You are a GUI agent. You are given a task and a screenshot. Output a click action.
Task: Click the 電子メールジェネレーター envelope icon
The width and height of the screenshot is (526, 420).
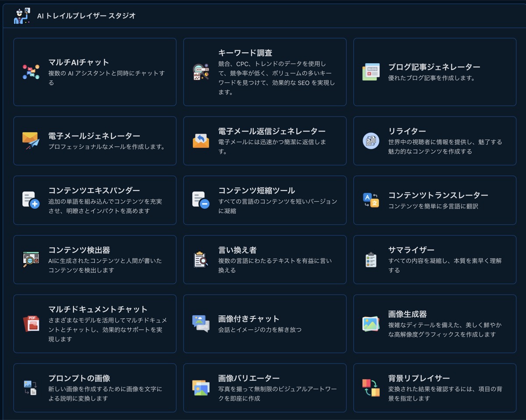[x=31, y=141]
